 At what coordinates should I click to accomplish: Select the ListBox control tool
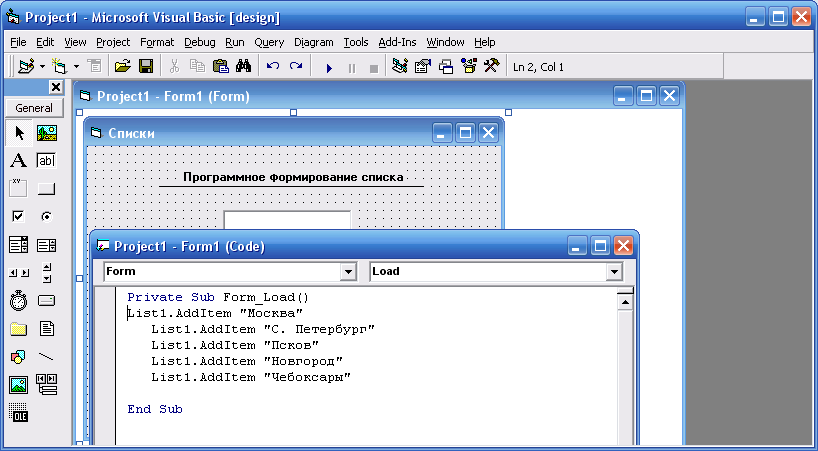pyautogui.click(x=47, y=245)
